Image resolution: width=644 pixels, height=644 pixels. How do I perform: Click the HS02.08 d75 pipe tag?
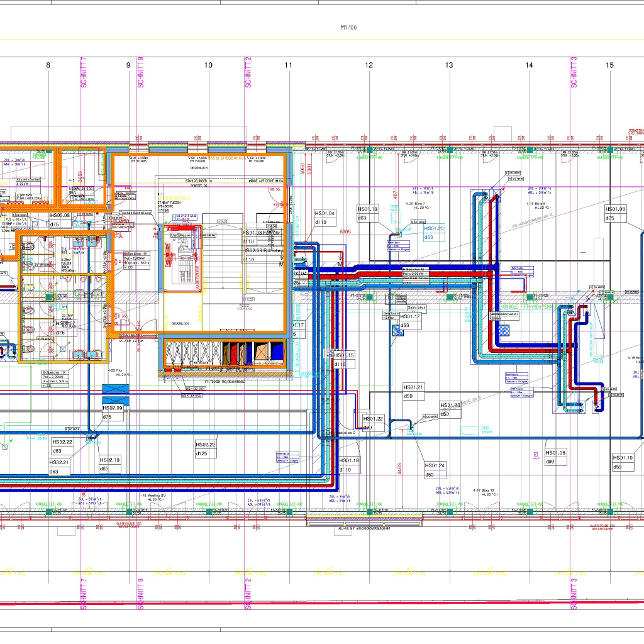pos(60,219)
